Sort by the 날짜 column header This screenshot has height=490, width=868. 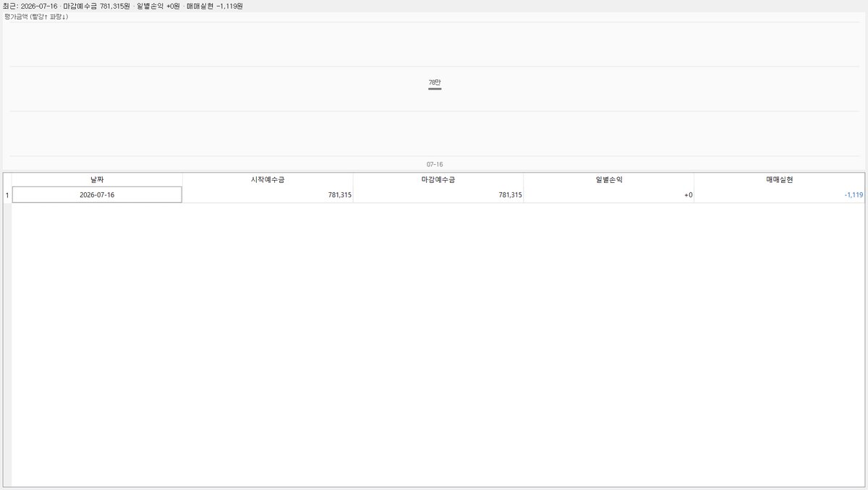point(97,179)
